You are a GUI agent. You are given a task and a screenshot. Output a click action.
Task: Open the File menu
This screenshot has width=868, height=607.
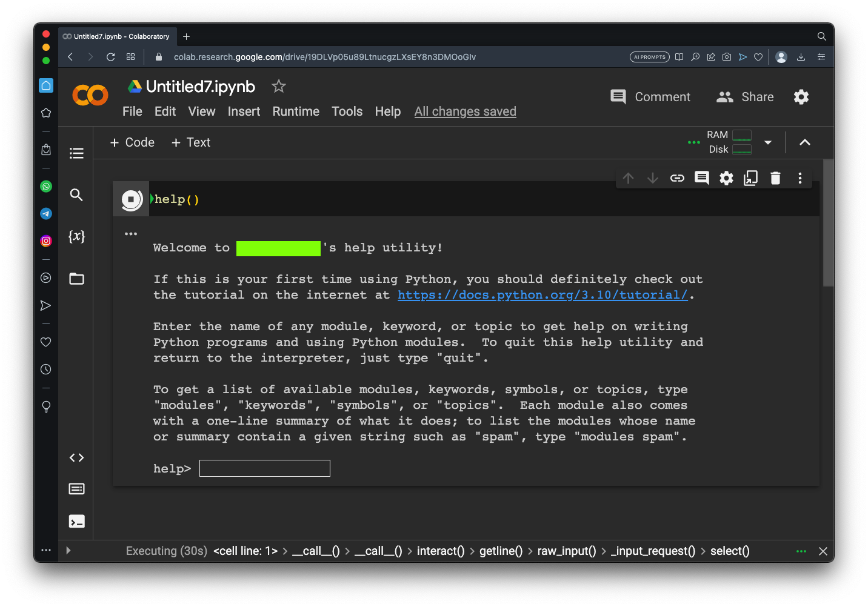pyautogui.click(x=132, y=111)
